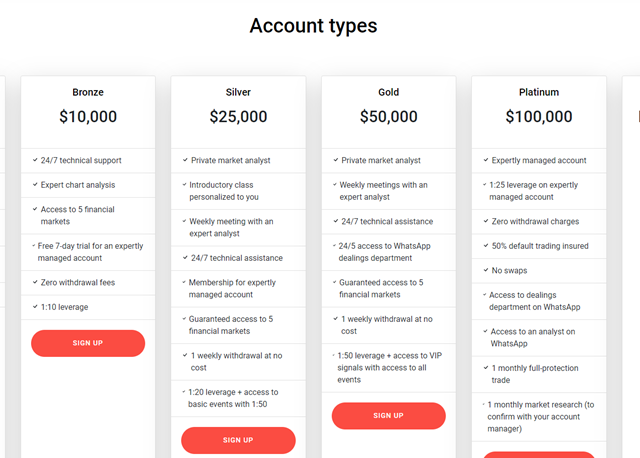Image resolution: width=640 pixels, height=458 pixels.
Task: Click Gold's "Weekly meetings with an expert analyst" checkmark
Action: pos(335,185)
